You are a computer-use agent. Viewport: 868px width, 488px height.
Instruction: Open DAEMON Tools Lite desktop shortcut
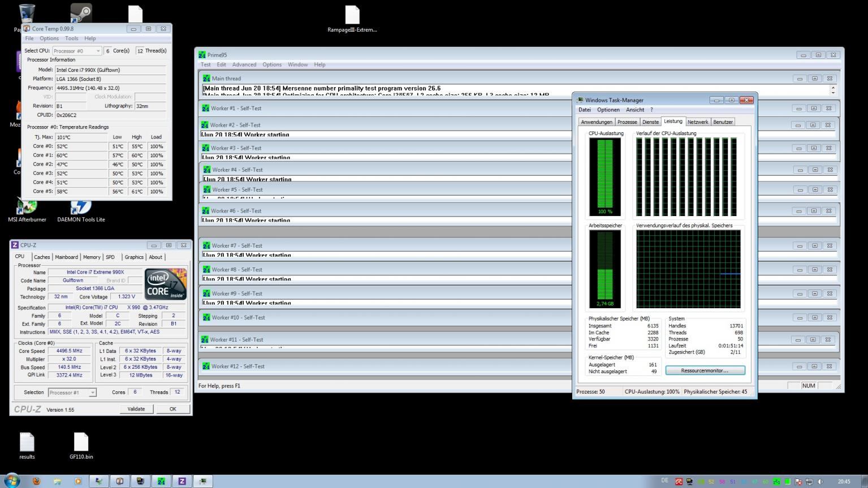(81, 209)
